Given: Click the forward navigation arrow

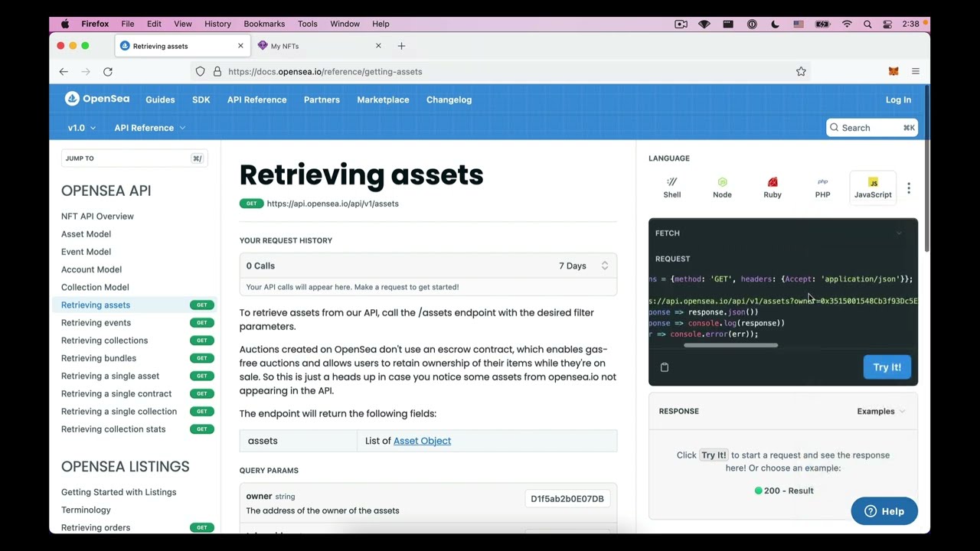Looking at the screenshot, I should (86, 71).
